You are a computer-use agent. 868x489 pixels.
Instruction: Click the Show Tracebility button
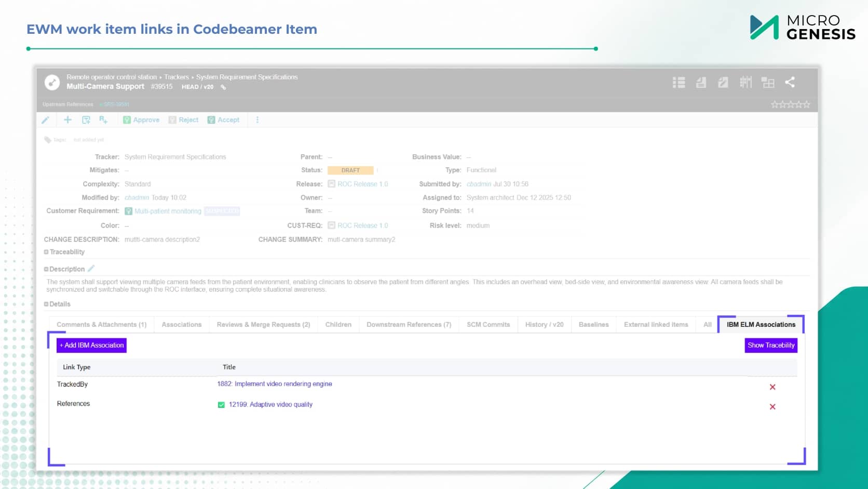771,346
